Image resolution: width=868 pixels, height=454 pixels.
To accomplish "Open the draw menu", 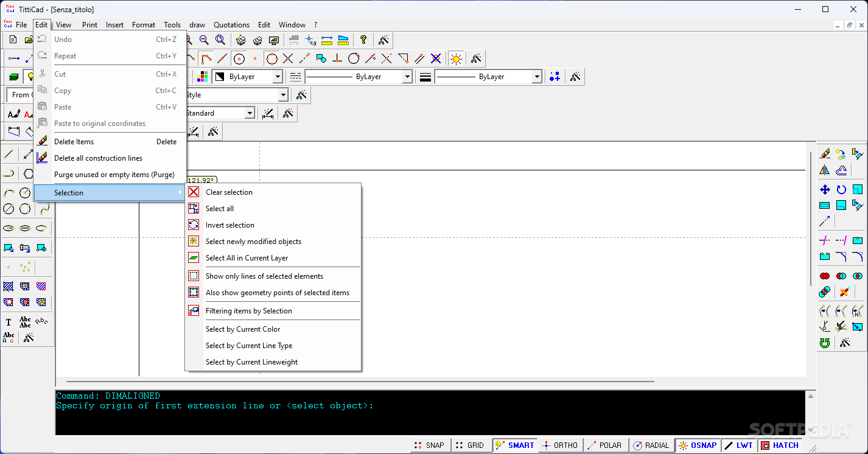I will tap(197, 25).
